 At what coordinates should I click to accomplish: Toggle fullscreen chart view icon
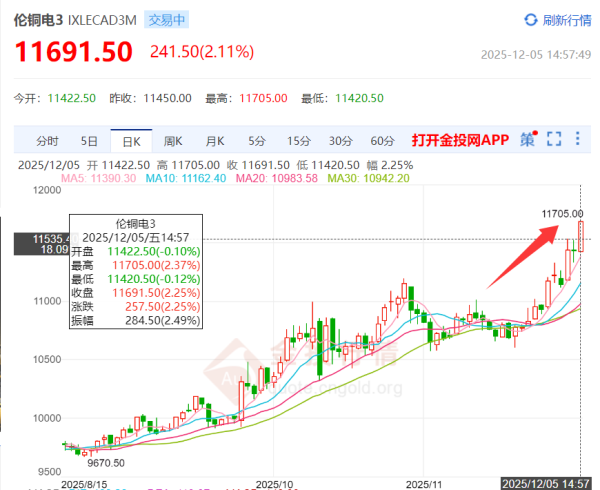pos(554,139)
